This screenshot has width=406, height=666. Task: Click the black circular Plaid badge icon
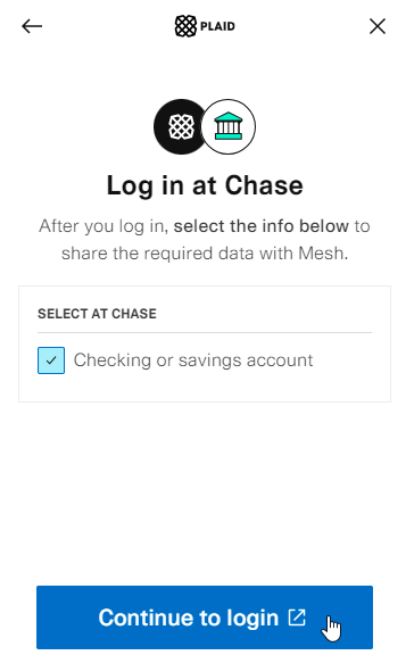180,127
